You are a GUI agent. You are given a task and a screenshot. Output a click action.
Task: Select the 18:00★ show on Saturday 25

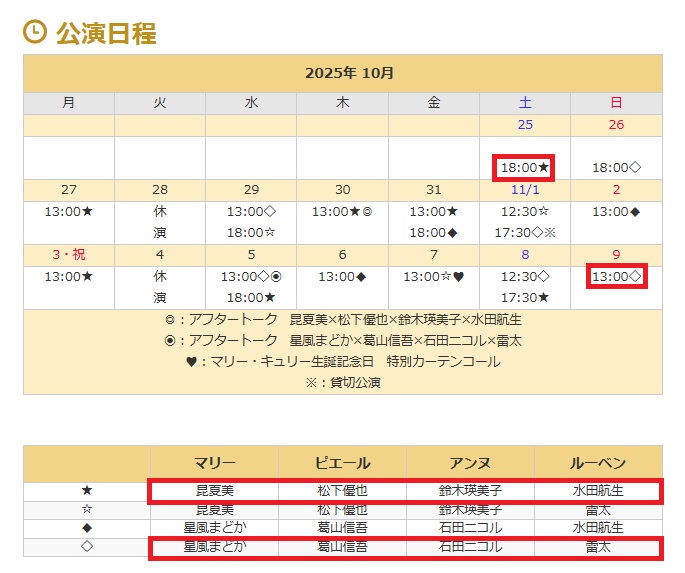(x=525, y=167)
